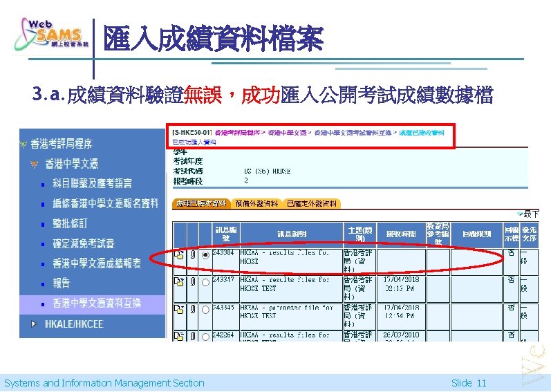Screen dimensions: 551x392
Task: Click 'HKEAA - parameter file for HKDSE TEST' description
Action: (287, 312)
